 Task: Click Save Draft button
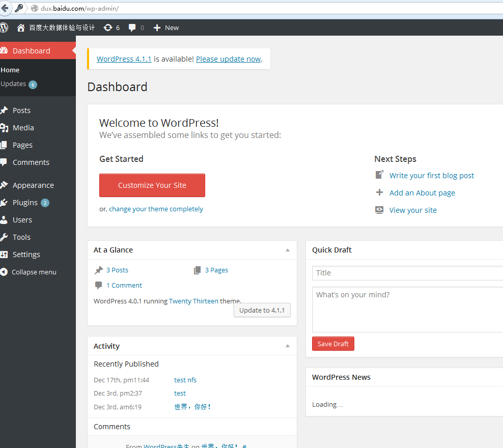[333, 344]
